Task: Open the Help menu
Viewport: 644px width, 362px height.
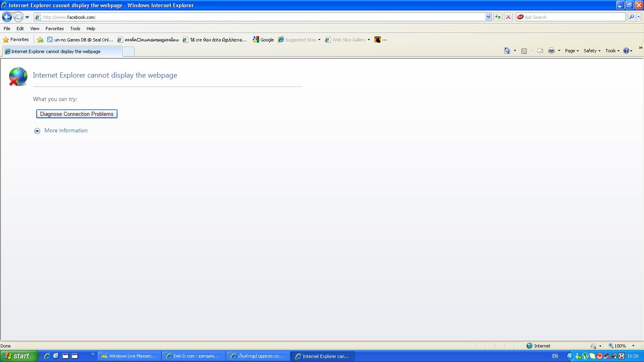Action: [91, 29]
